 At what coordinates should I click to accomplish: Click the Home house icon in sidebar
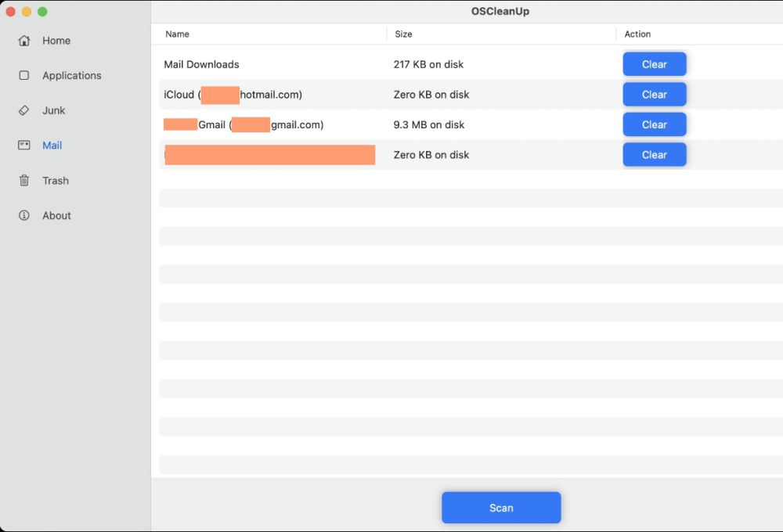[x=24, y=41]
